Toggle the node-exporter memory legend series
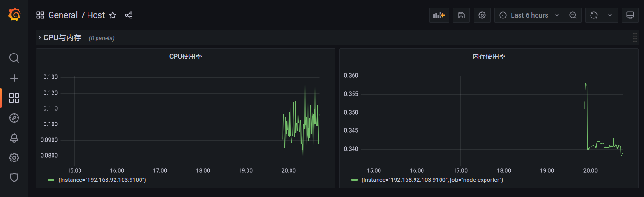 (432, 180)
